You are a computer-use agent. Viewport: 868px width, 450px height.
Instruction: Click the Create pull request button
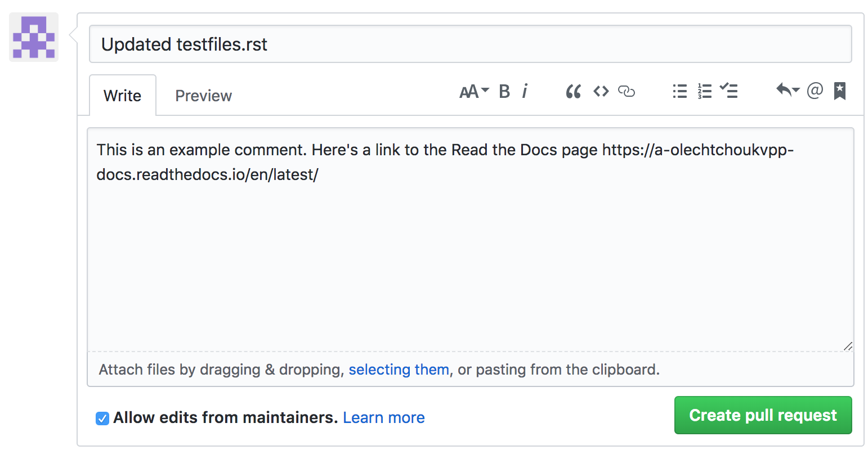[x=763, y=415]
